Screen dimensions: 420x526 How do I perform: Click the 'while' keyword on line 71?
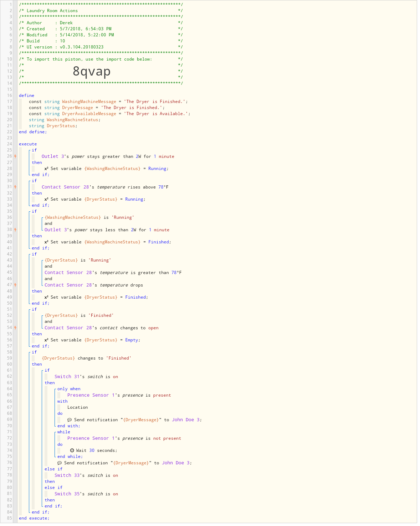[64, 432]
